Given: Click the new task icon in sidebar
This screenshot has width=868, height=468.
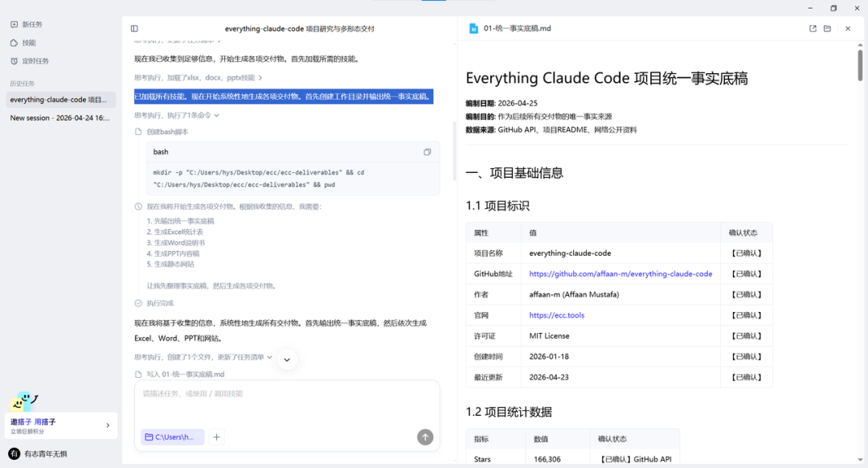Looking at the screenshot, I should (x=14, y=24).
